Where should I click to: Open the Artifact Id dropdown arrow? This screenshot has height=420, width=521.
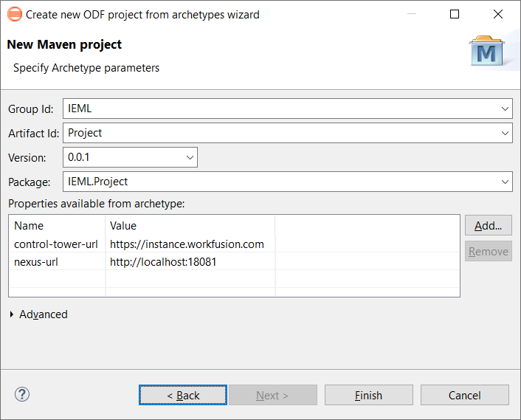tap(505, 134)
